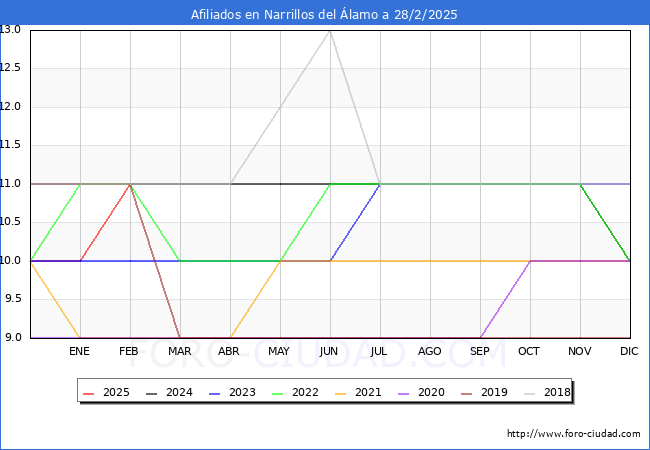Click the red 2025 legend color line
Image resolution: width=650 pixels, height=450 pixels.
point(89,393)
